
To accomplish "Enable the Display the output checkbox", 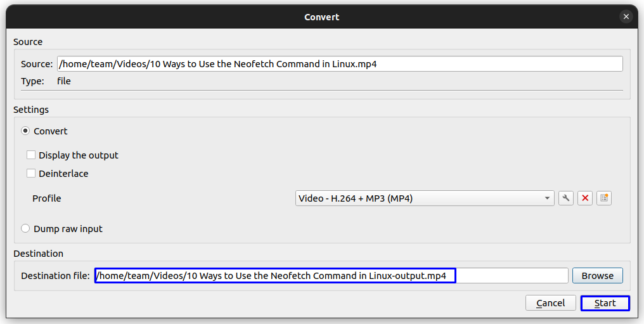I will tap(31, 155).
